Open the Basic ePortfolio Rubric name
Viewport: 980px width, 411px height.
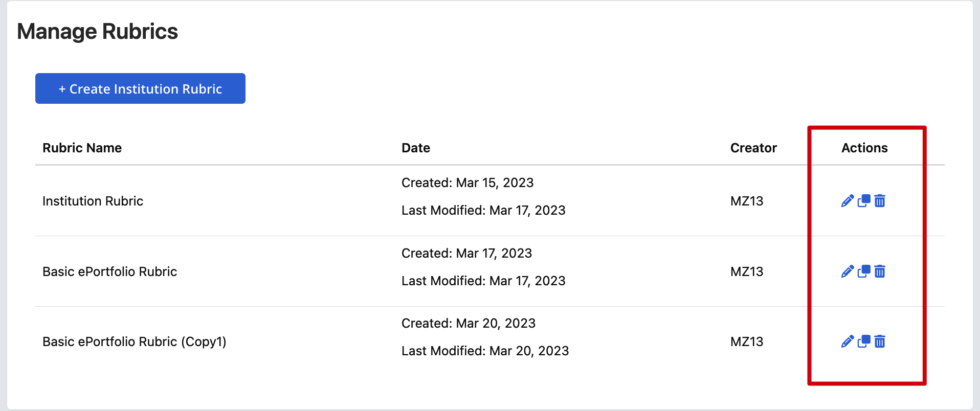point(109,271)
